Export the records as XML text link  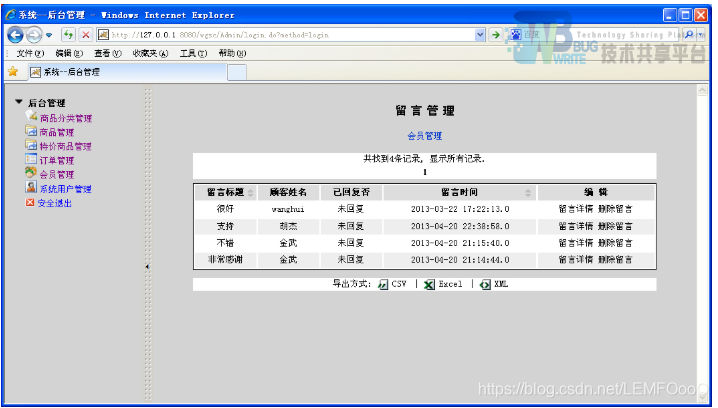[501, 284]
